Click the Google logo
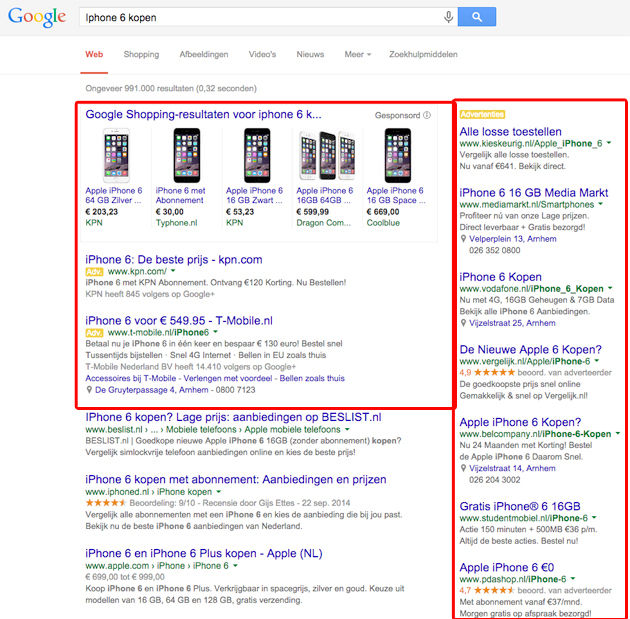 pyautogui.click(x=37, y=17)
